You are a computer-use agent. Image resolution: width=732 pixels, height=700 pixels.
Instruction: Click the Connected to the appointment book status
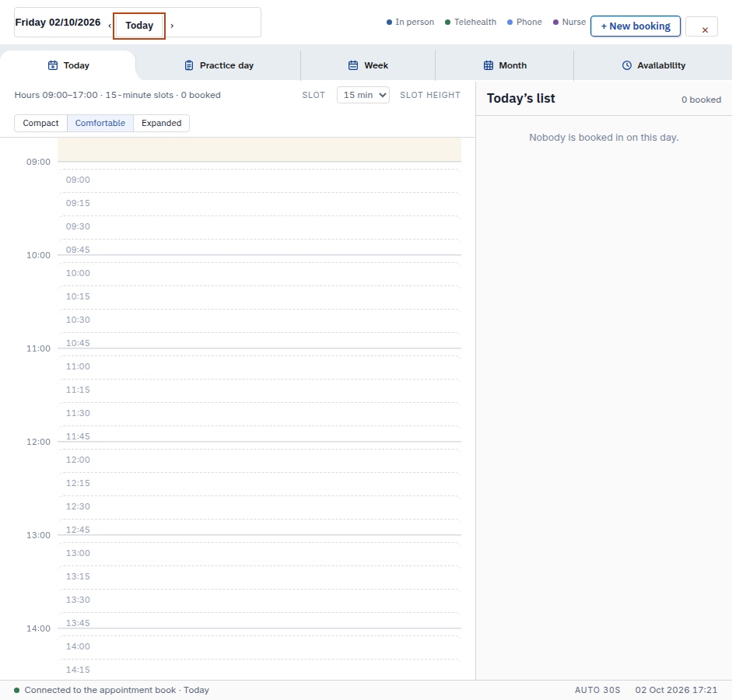point(117,690)
